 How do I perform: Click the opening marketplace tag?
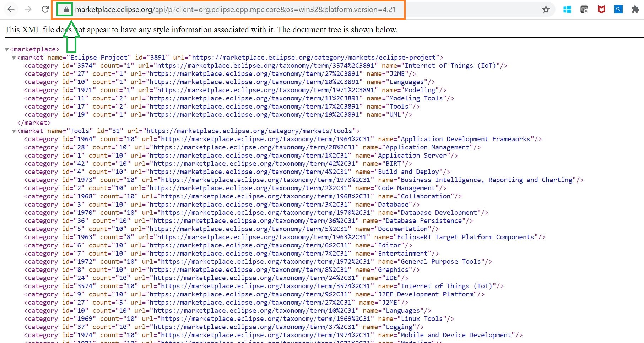pos(35,49)
